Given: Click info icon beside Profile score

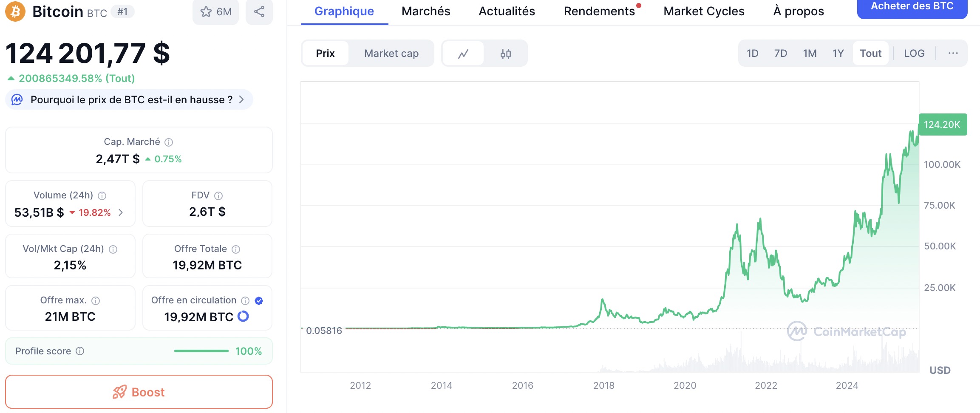Looking at the screenshot, I should pos(80,351).
